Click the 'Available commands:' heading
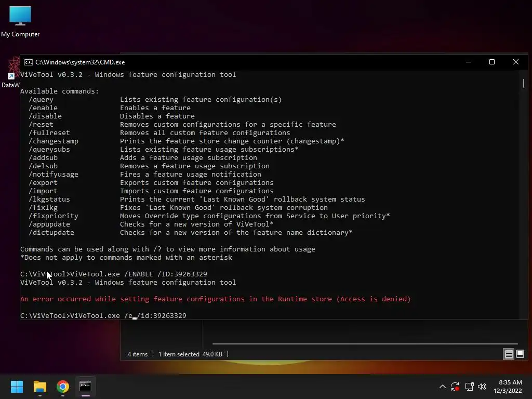The width and height of the screenshot is (532, 399). pos(59,91)
